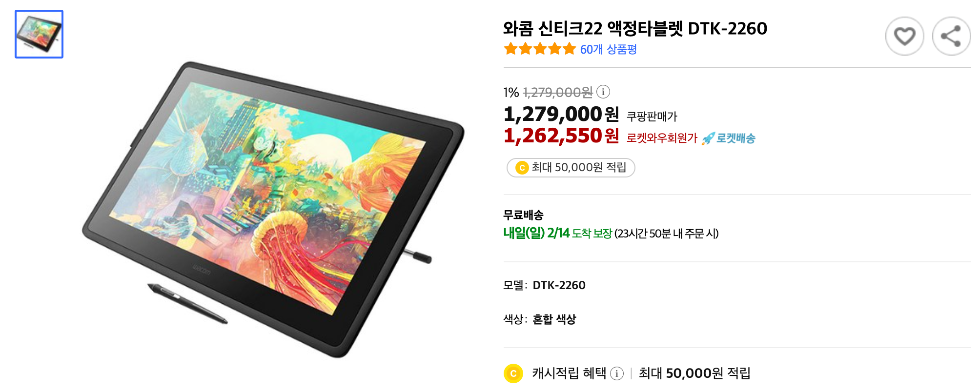Click the 색상 혼합 색상 option

click(x=554, y=319)
